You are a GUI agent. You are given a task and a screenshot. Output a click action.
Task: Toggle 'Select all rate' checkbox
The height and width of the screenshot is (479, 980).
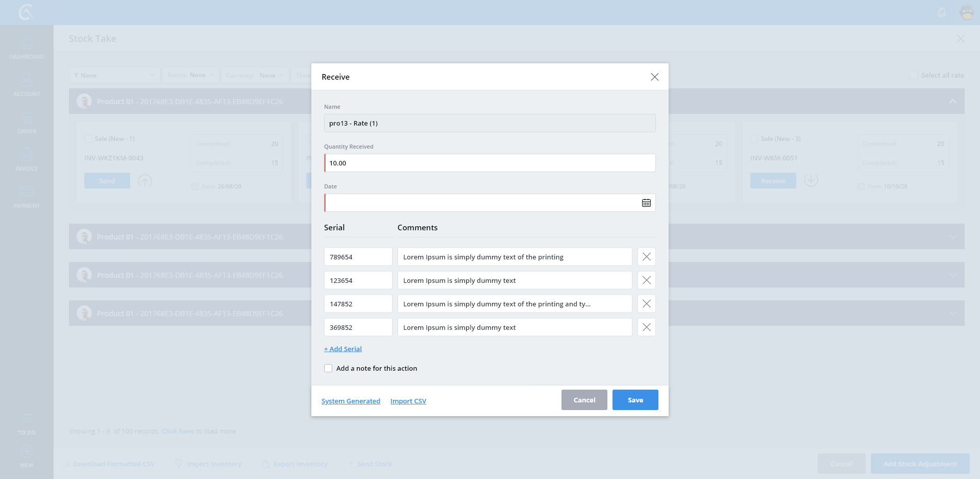pos(913,75)
